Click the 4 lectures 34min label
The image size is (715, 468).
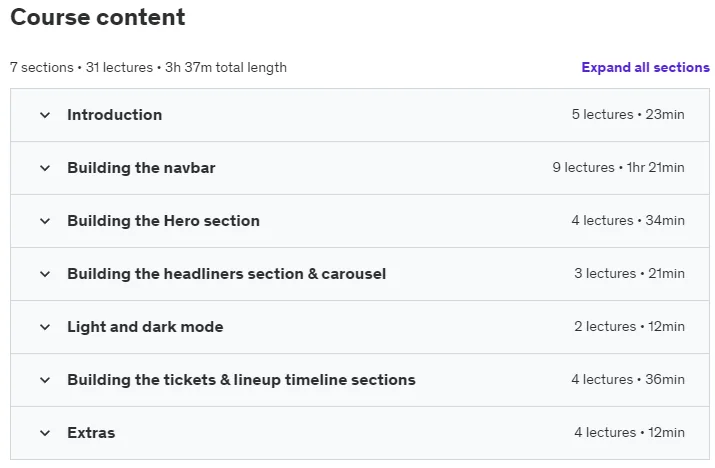click(x=628, y=220)
